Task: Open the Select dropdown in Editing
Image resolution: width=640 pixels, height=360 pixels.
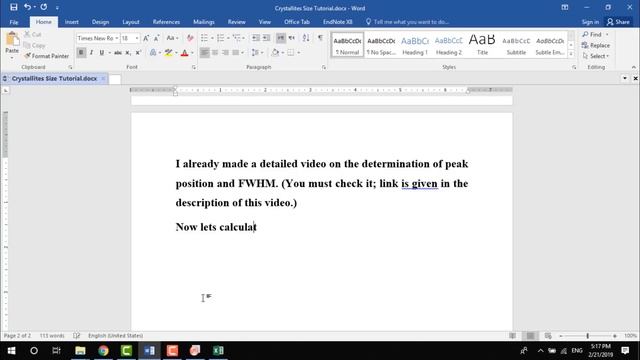Action: pos(596,56)
